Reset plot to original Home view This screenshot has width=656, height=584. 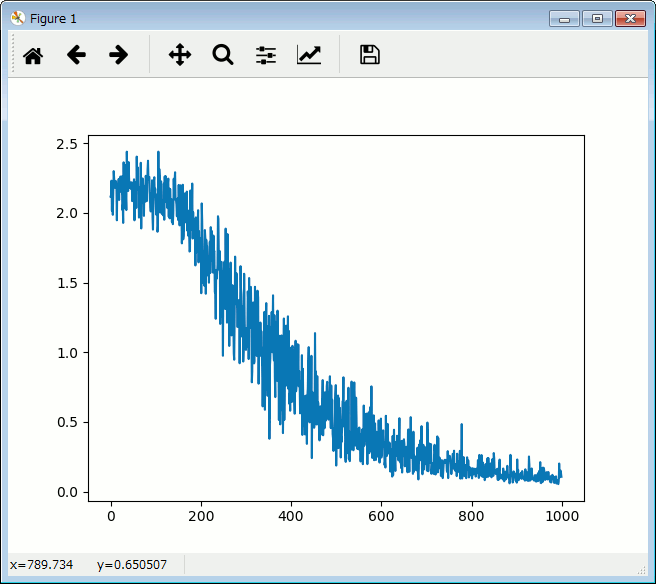(33, 55)
